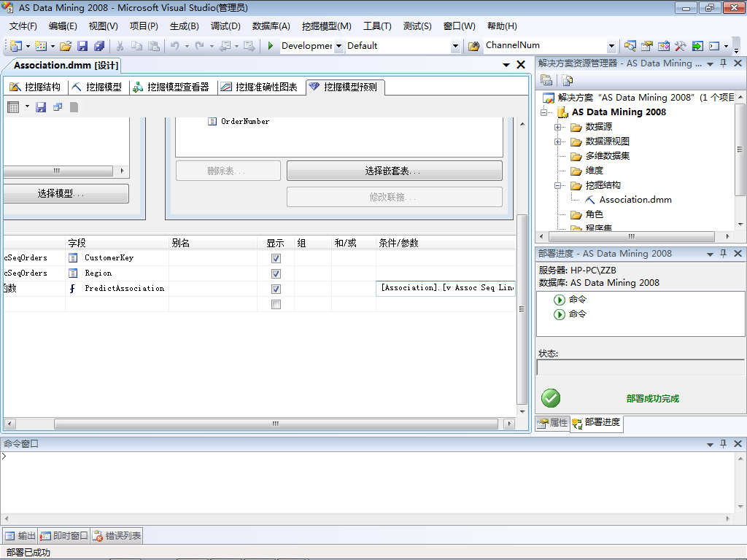Uncheck display checkbox for PredictAssociation row
Screen dimensions: 747x560
276,289
